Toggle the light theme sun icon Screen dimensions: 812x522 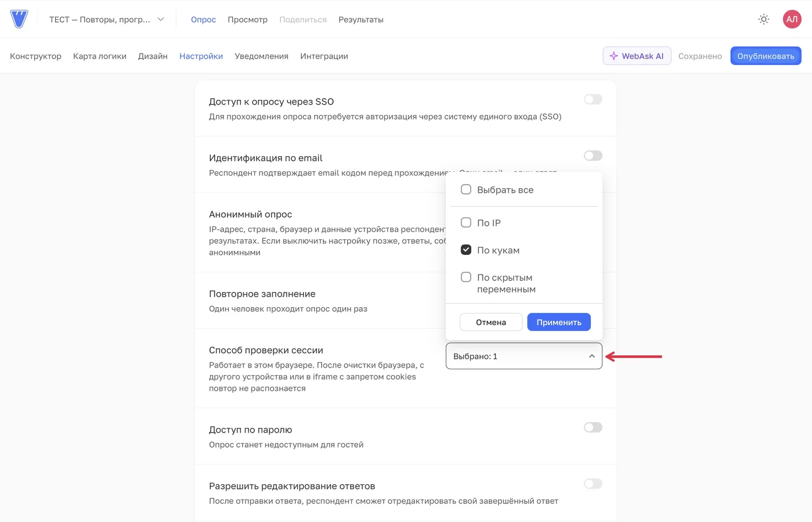click(764, 19)
